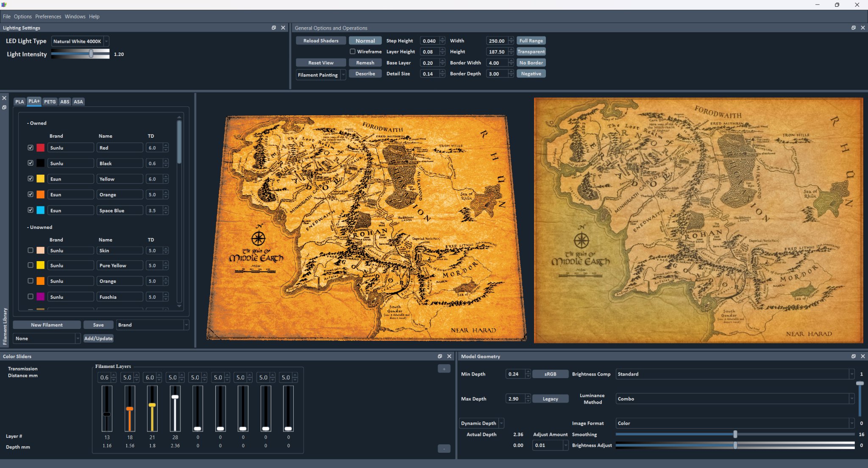
Task: Click the plus icon to add a filament layer
Action: 444,368
